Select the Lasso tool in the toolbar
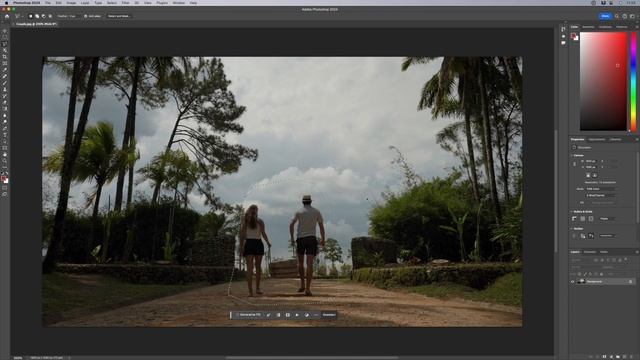Viewport: 640px width, 360px height. [x=5, y=44]
